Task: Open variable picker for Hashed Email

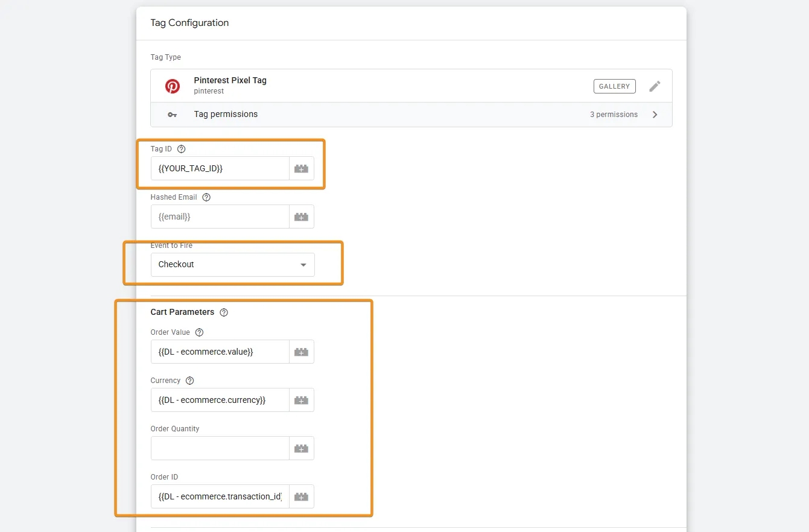Action: pos(301,217)
